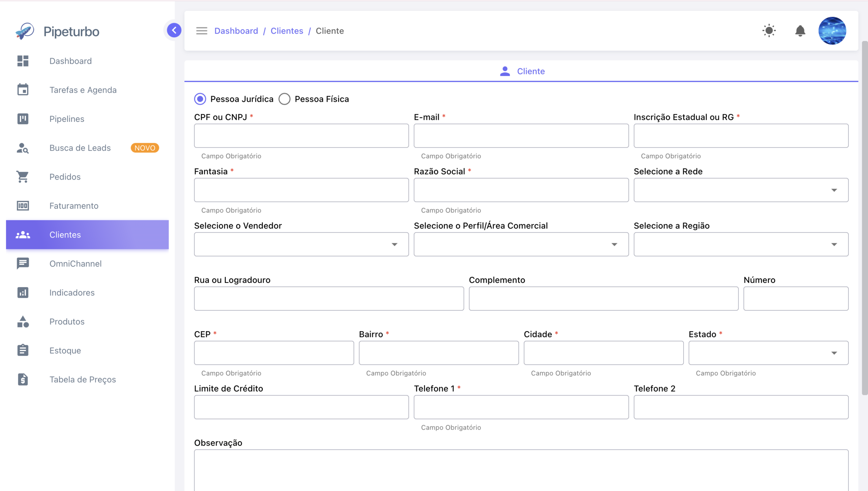The width and height of the screenshot is (868, 491).
Task: Select the Pessoa Física radio button
Action: click(284, 99)
